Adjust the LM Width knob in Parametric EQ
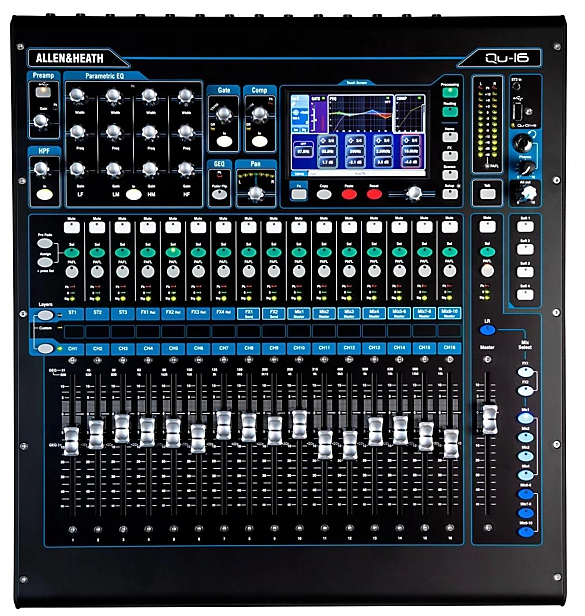Image resolution: width=585 pixels, height=616 pixels. tap(113, 96)
